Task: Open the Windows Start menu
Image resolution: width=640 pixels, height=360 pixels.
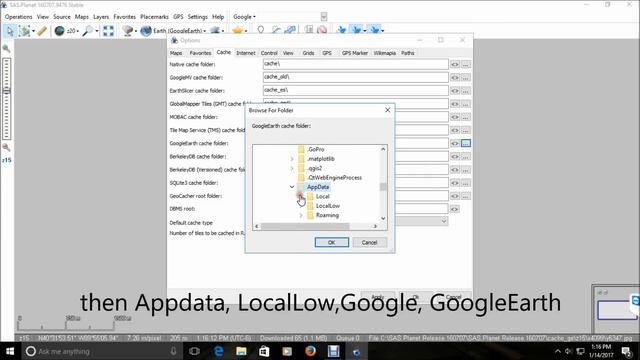Action: (x=10, y=351)
